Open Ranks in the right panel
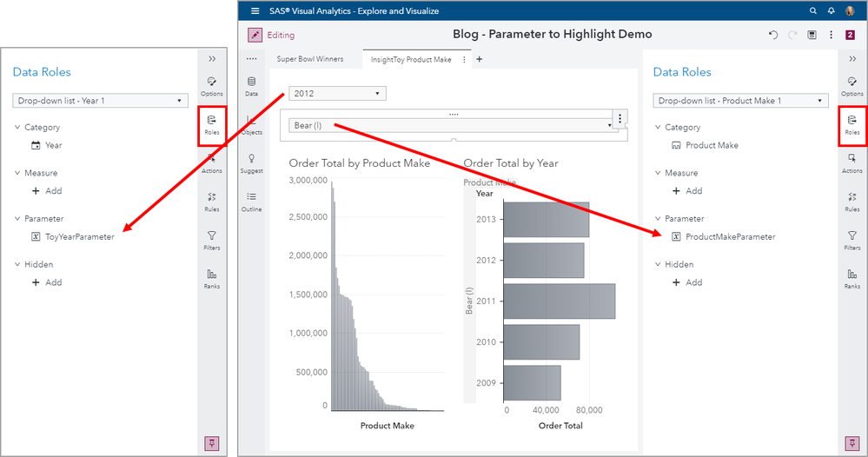 [x=852, y=280]
